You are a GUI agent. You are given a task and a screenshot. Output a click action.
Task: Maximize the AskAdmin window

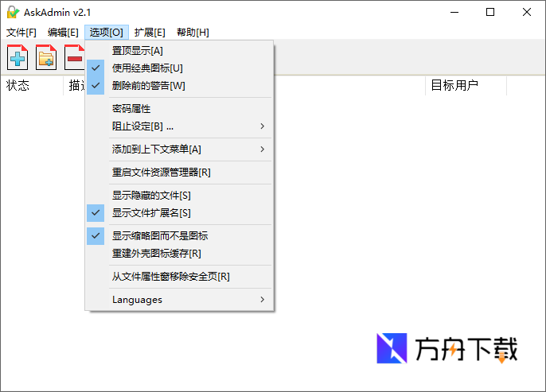click(x=490, y=12)
